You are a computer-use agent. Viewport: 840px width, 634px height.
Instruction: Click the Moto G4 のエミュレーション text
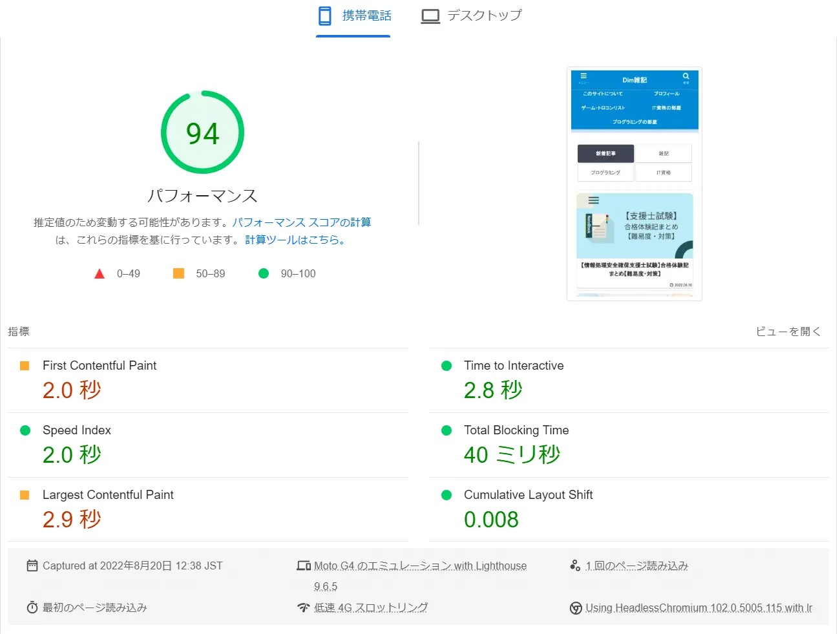pyautogui.click(x=420, y=566)
